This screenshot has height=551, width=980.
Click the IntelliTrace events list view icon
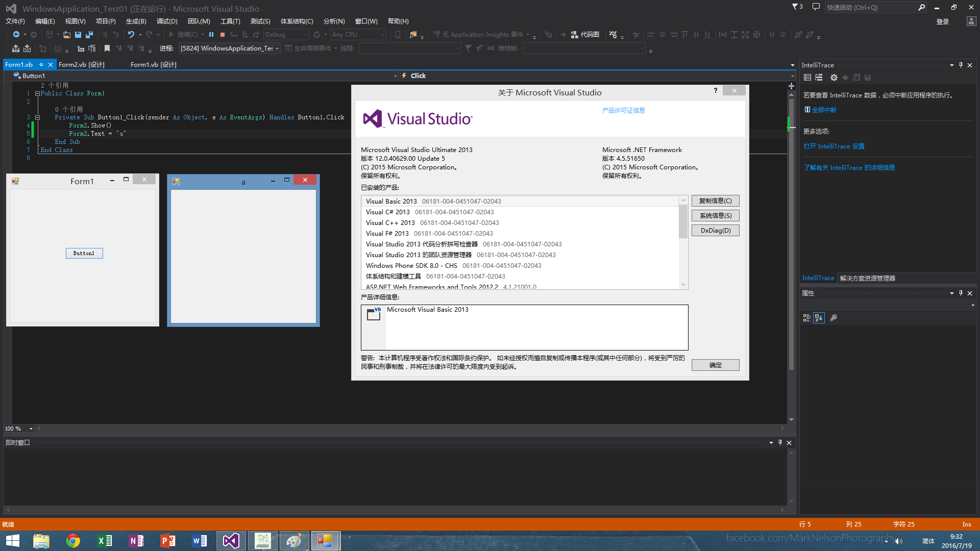coord(807,78)
